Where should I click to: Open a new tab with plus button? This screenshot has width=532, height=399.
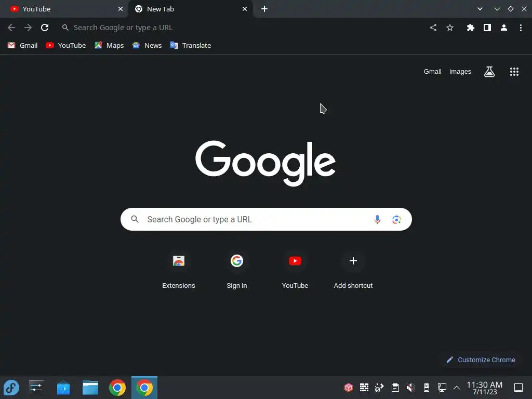(264, 9)
